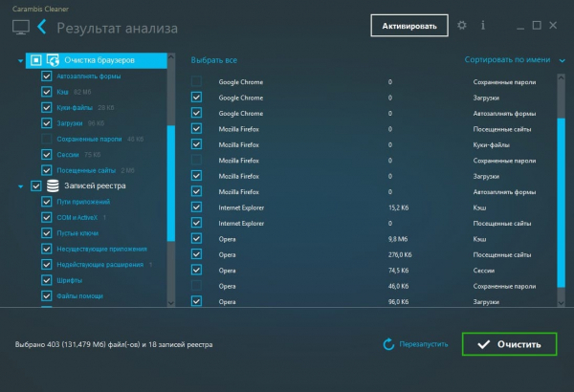Uncheck Пути приложений checkbox
574x392 pixels.
coord(47,202)
